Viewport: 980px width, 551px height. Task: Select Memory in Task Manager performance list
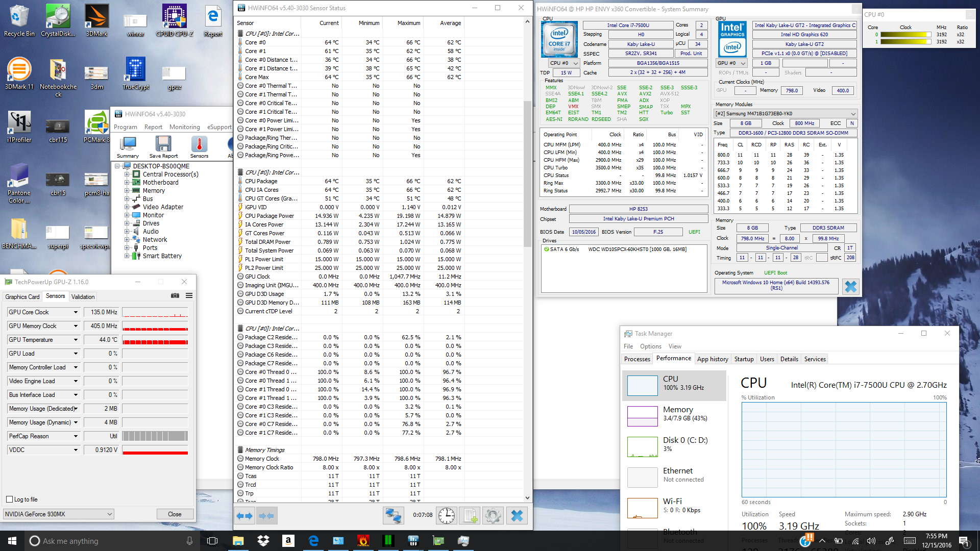pos(674,416)
